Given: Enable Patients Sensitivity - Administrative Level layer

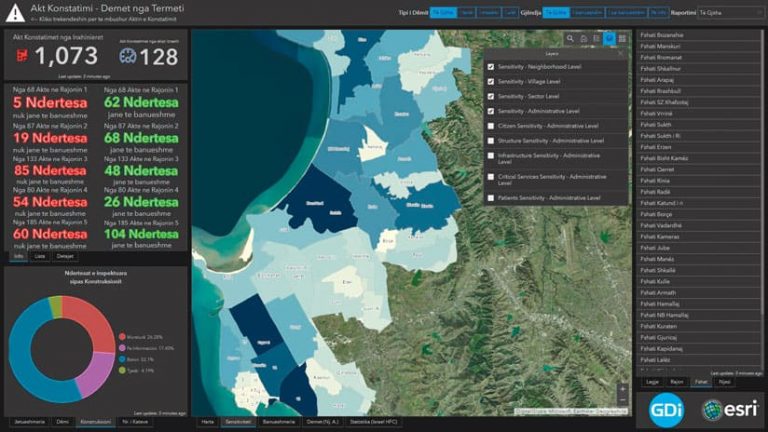Looking at the screenshot, I should [491, 198].
